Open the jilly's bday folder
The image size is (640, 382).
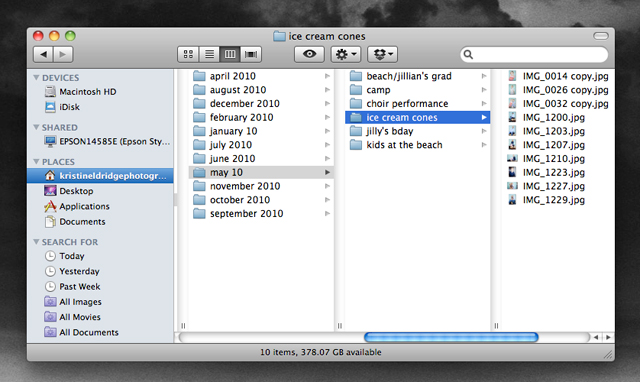tap(418, 131)
